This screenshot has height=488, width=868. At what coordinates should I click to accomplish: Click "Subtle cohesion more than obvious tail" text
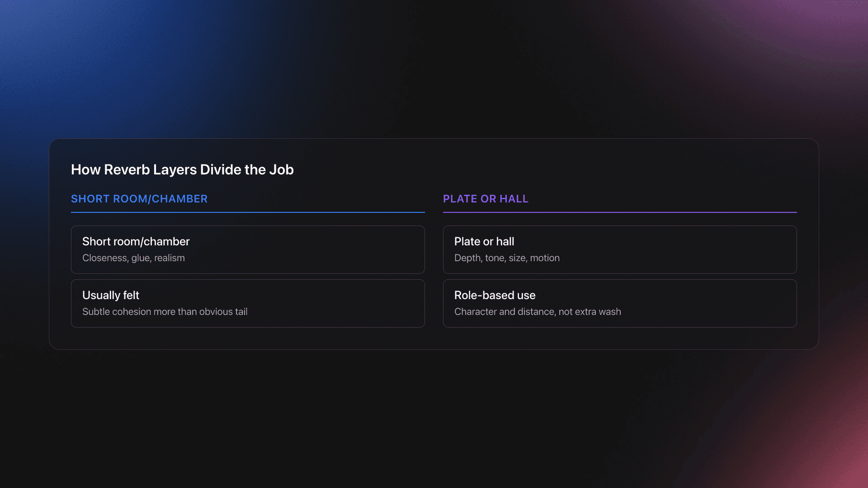pos(165,312)
